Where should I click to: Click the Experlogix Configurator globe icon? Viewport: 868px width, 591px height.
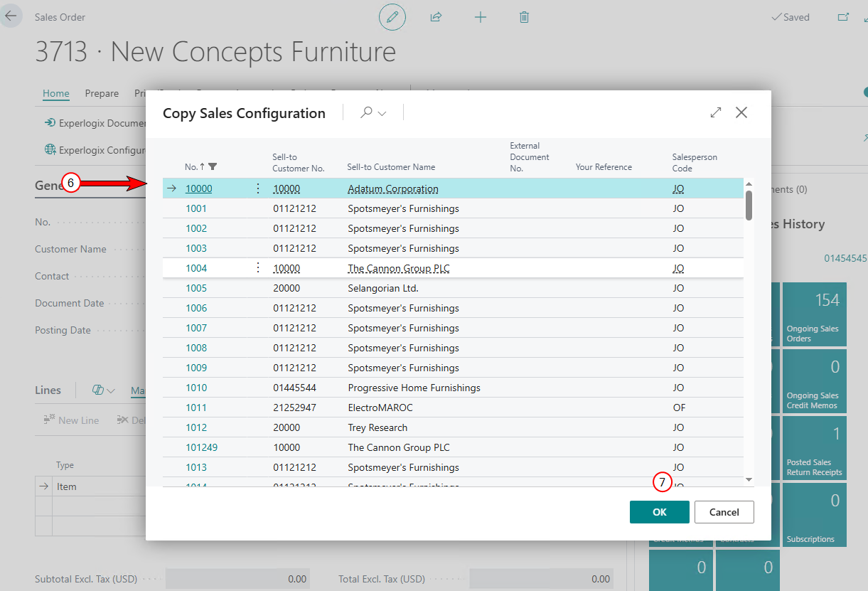[x=50, y=150]
